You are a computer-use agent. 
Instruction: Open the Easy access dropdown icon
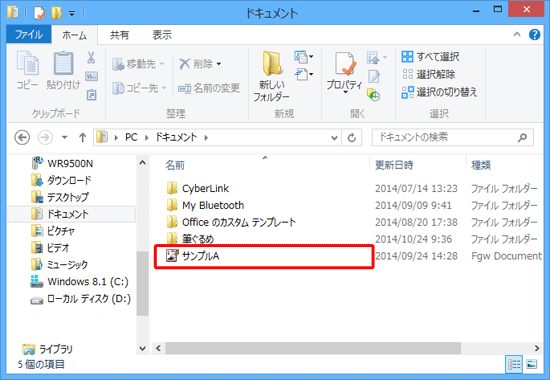point(303,74)
